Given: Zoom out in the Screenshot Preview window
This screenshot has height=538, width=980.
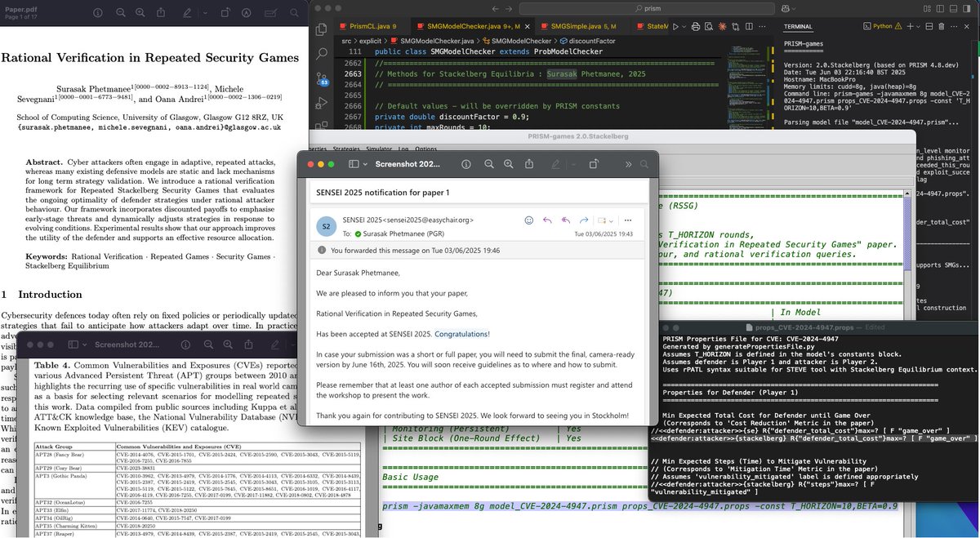Looking at the screenshot, I should (488, 164).
